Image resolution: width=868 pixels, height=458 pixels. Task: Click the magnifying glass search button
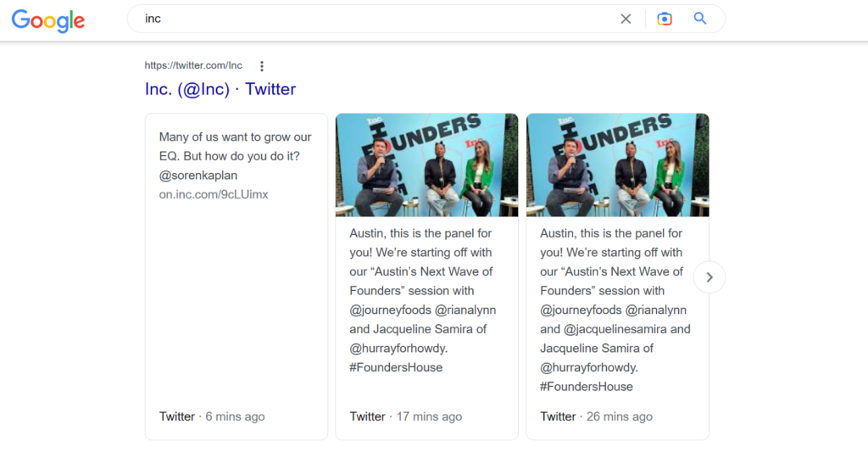point(700,19)
